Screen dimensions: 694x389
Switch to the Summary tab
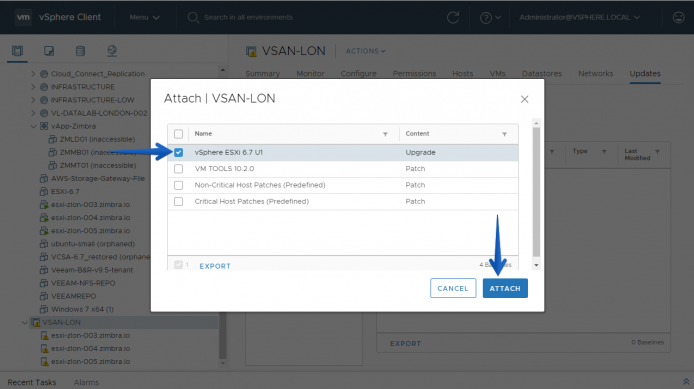[262, 73]
